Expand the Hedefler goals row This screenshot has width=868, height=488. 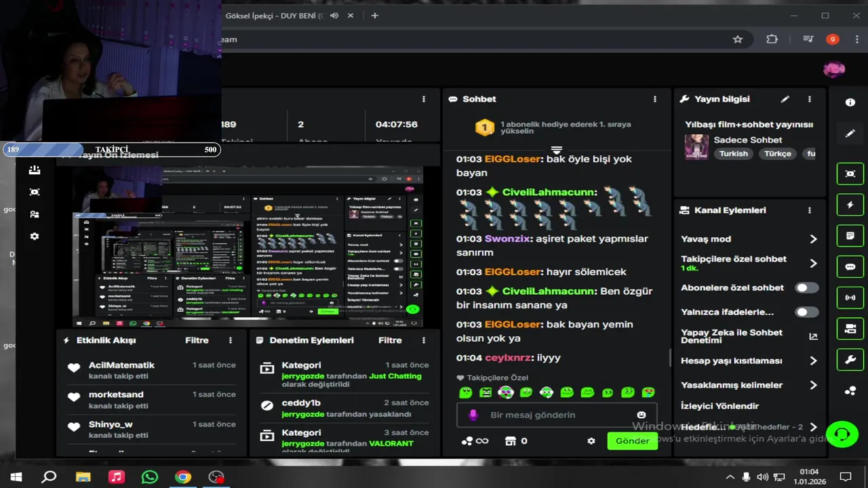pyautogui.click(x=814, y=428)
